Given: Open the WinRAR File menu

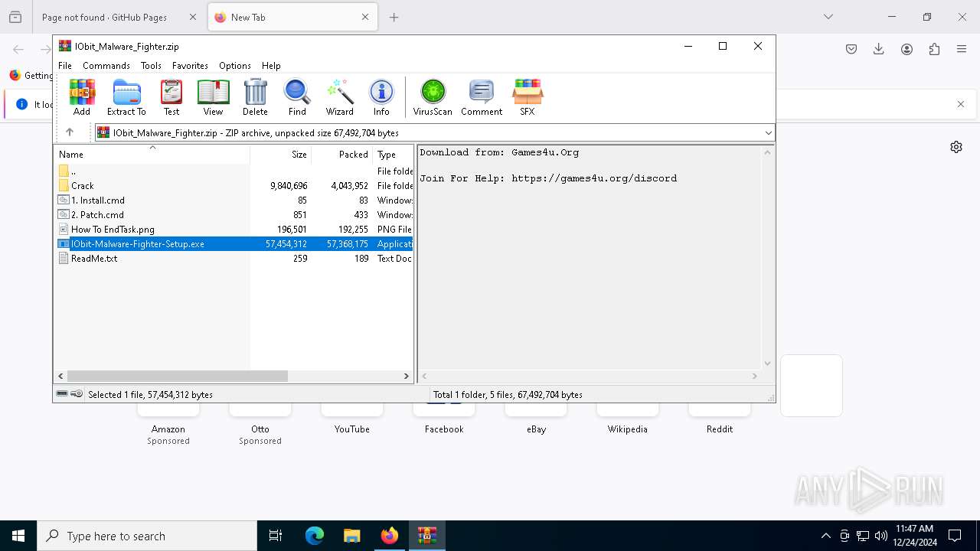Looking at the screenshot, I should click(65, 66).
